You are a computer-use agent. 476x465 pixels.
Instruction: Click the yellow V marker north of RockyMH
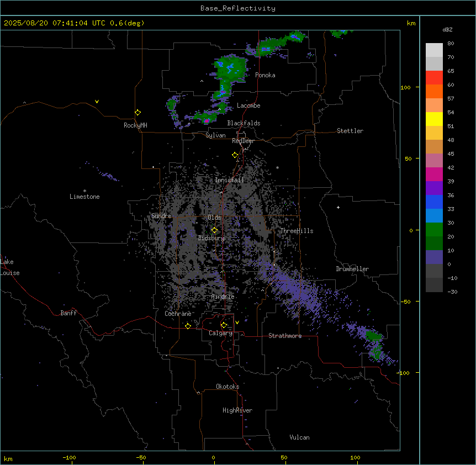(97, 102)
